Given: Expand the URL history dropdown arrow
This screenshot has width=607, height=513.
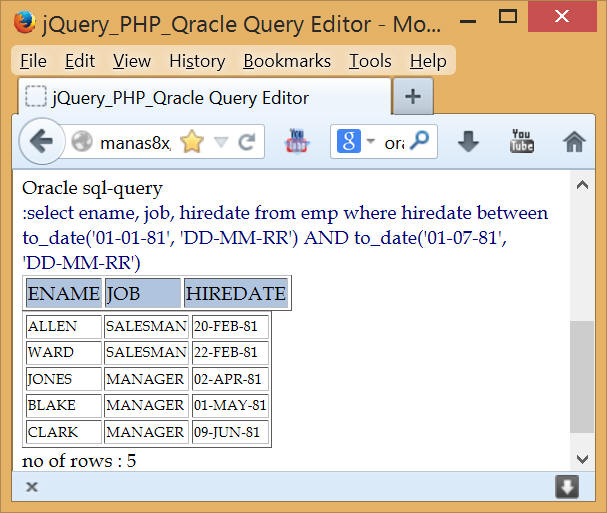Looking at the screenshot, I should tap(220, 142).
